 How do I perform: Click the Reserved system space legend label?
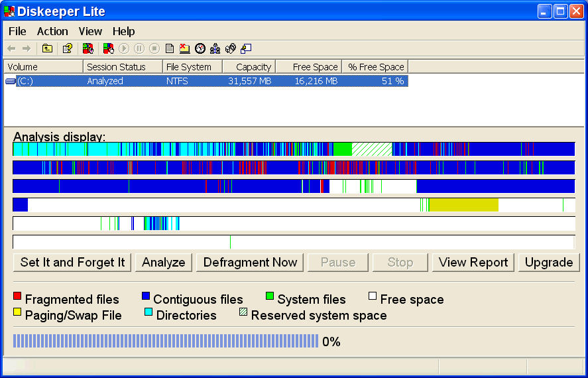pos(319,315)
